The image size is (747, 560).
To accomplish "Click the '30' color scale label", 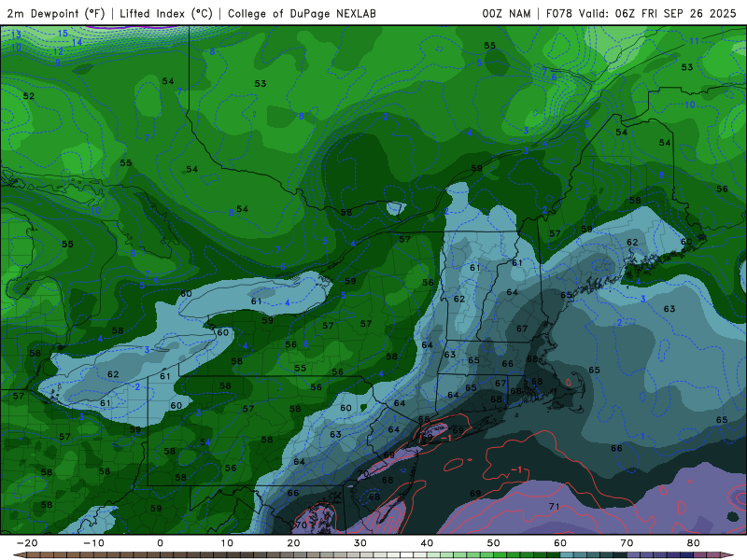I will 360,543.
